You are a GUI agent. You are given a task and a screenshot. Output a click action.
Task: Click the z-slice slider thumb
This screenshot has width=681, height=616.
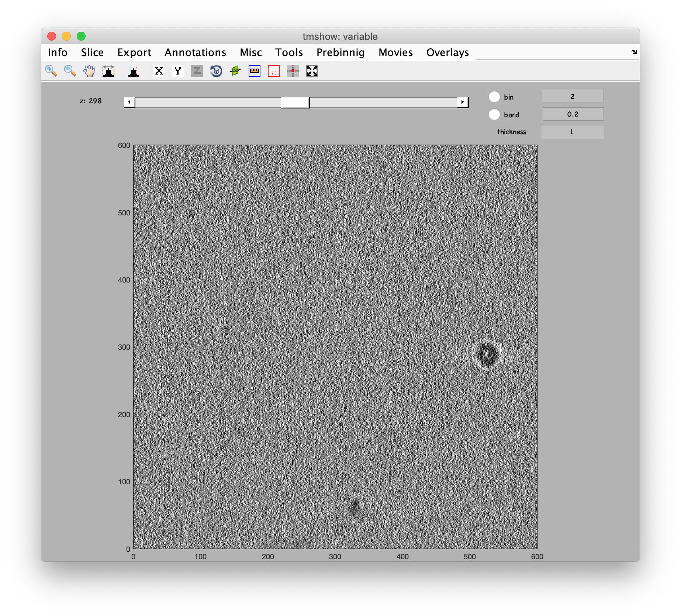(295, 102)
